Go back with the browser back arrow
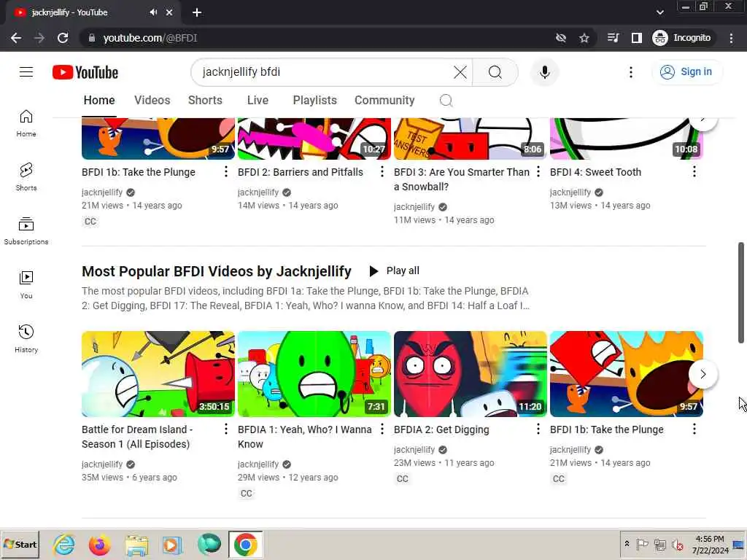This screenshot has height=560, width=747. tap(16, 38)
